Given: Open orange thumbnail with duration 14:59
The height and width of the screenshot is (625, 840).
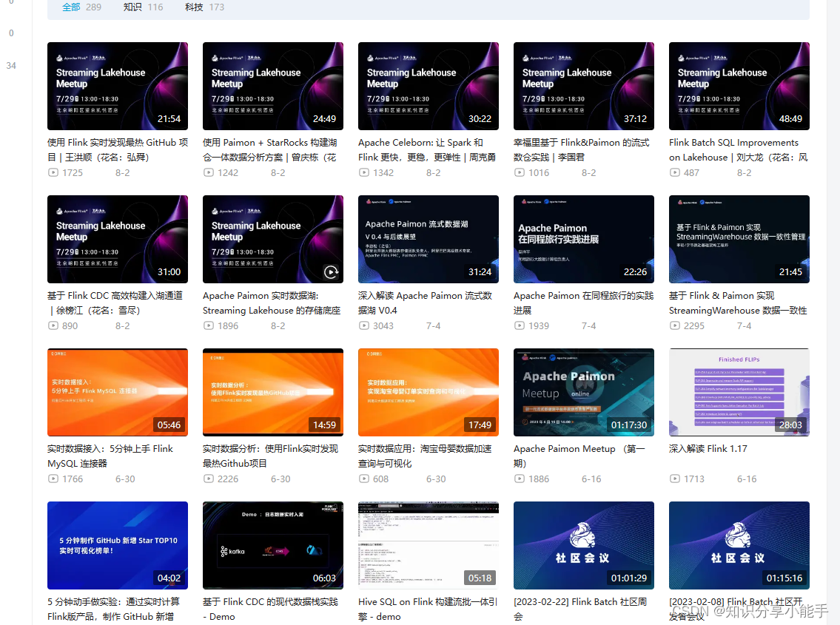Looking at the screenshot, I should tap(272, 393).
